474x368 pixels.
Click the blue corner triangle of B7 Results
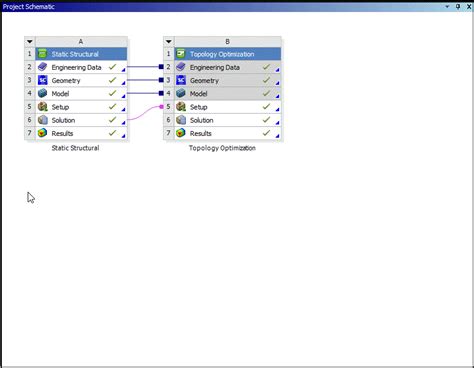[277, 136]
